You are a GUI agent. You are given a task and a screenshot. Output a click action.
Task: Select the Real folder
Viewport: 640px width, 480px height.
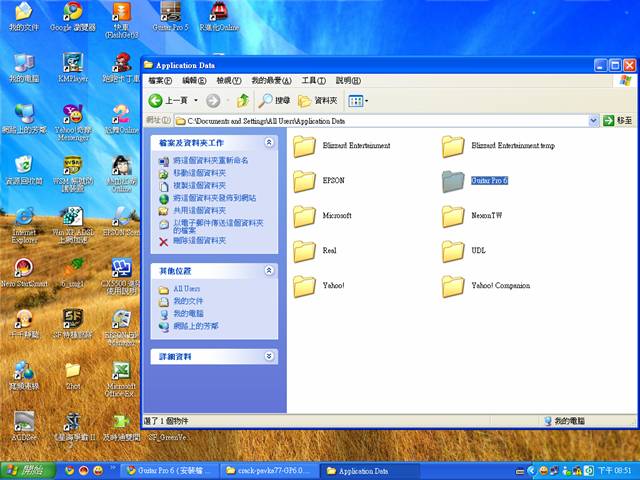click(315, 251)
